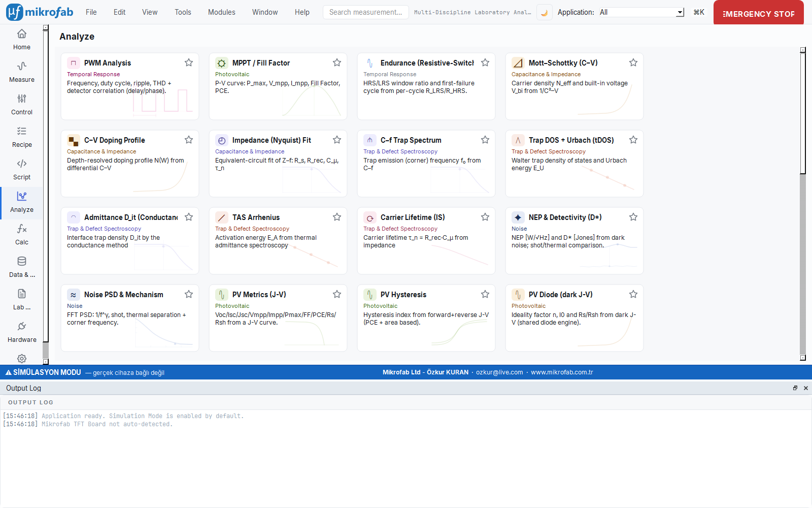Open the Recipe sidebar section
812x508 pixels.
point(22,137)
